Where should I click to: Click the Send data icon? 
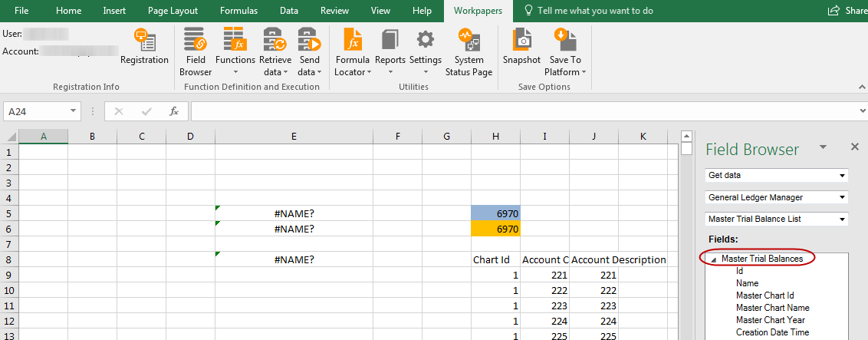(x=309, y=41)
